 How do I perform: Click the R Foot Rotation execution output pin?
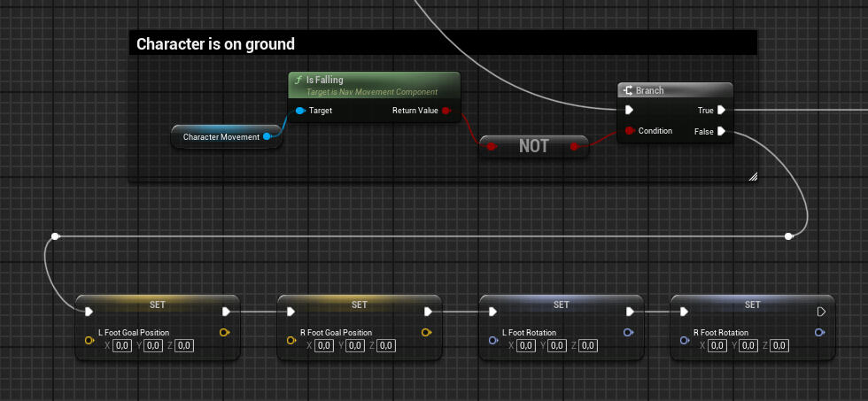(821, 312)
